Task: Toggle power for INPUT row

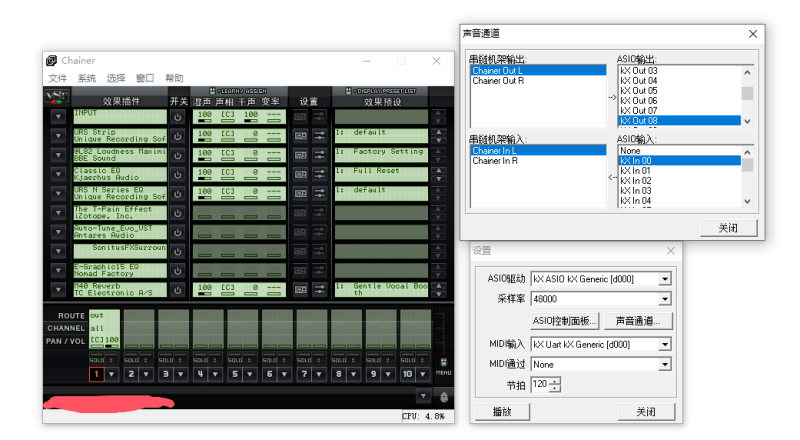Action: [x=178, y=117]
